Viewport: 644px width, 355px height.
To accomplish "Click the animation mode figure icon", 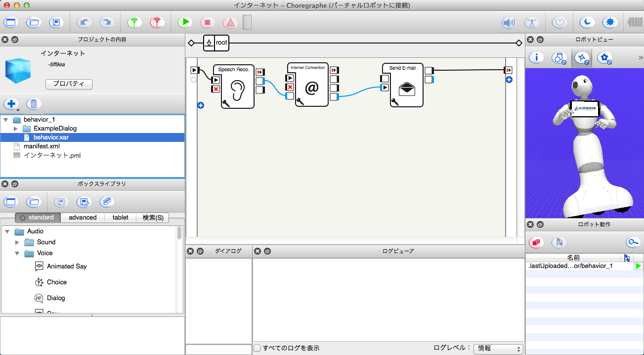I will 532,22.
